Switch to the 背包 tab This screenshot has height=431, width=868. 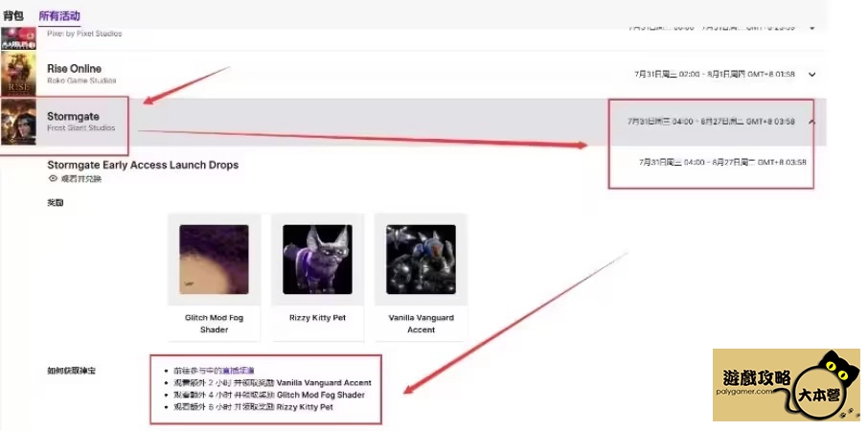click(x=13, y=15)
